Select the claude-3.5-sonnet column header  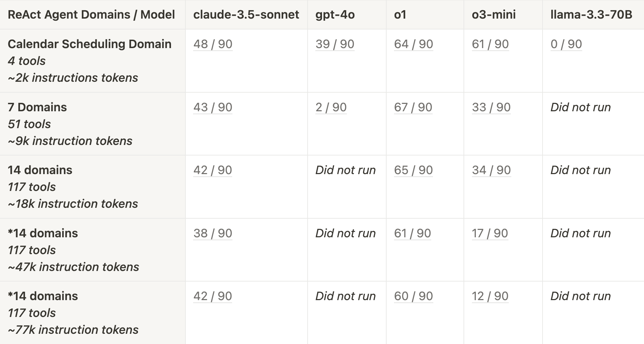pos(246,15)
